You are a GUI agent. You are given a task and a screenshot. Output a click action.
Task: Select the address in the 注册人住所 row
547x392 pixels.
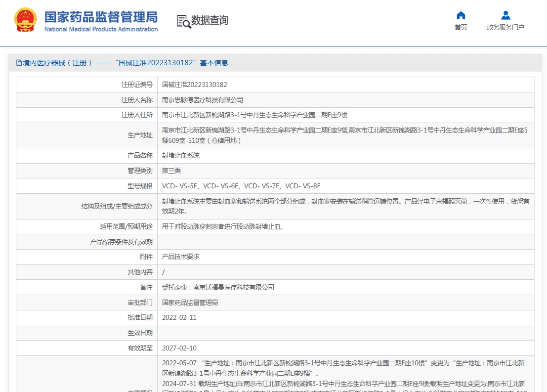coord(254,115)
